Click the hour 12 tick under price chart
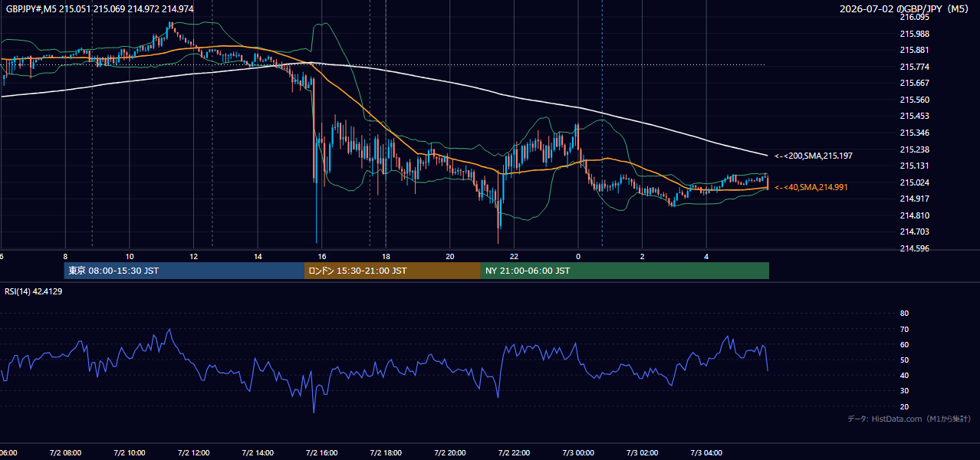 (x=193, y=256)
